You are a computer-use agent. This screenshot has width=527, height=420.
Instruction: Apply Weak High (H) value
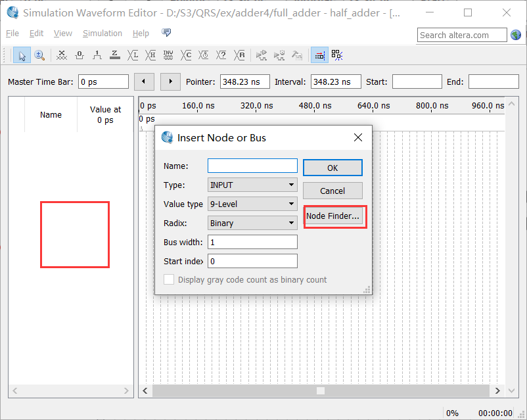click(x=150, y=55)
